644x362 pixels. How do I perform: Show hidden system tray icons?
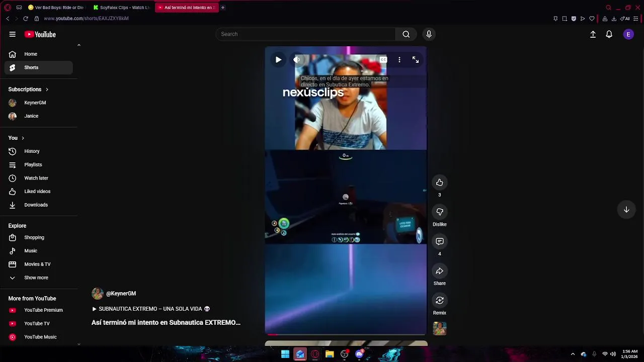573,354
